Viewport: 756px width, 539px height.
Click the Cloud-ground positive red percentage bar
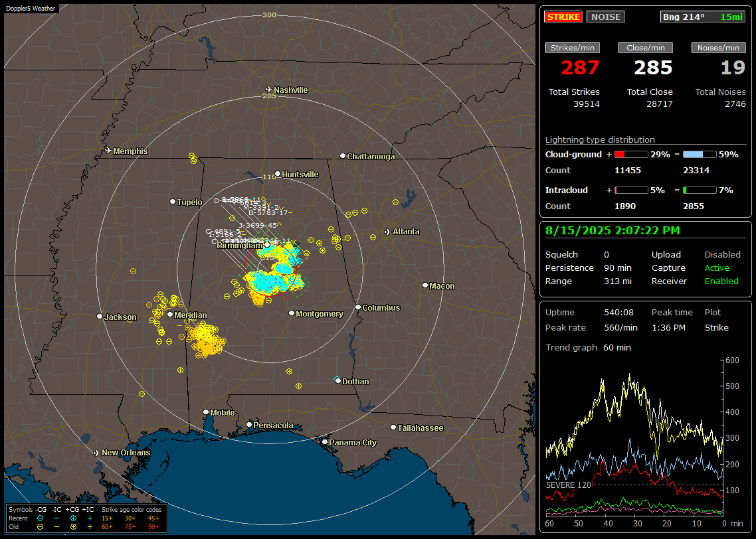(x=631, y=155)
